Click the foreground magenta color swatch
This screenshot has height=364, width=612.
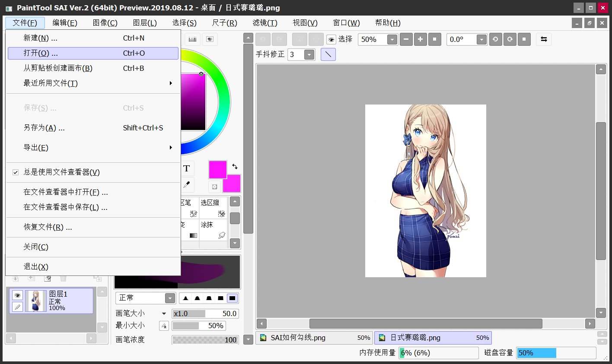[x=217, y=169]
